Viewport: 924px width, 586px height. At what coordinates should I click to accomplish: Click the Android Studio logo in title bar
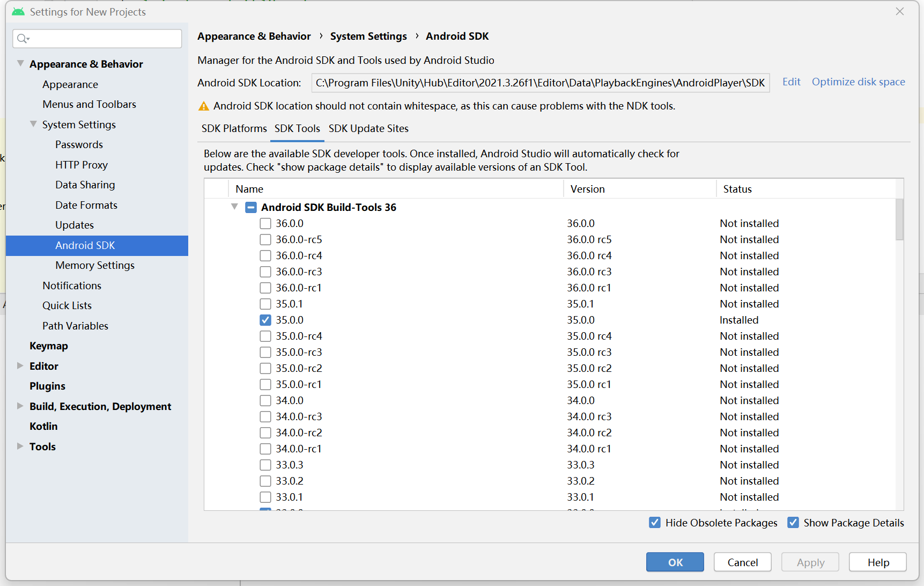click(x=18, y=12)
